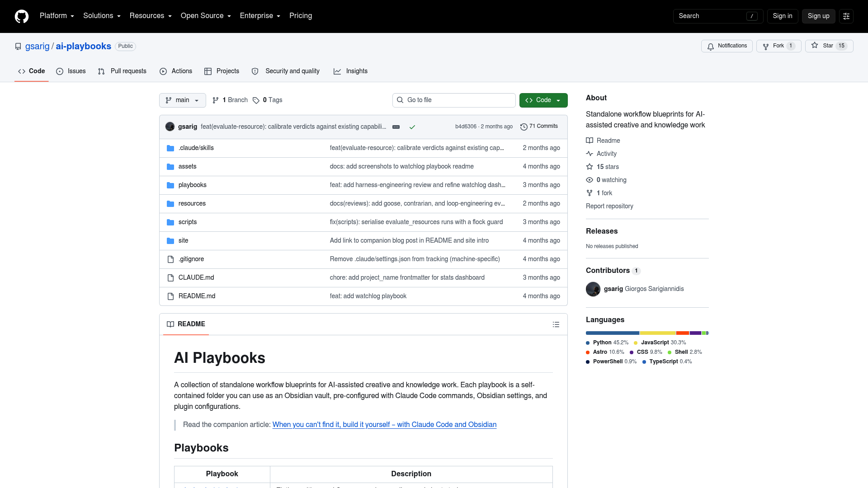The height and width of the screenshot is (488, 868).
Task: Switch to the Projects tab
Action: [222, 71]
